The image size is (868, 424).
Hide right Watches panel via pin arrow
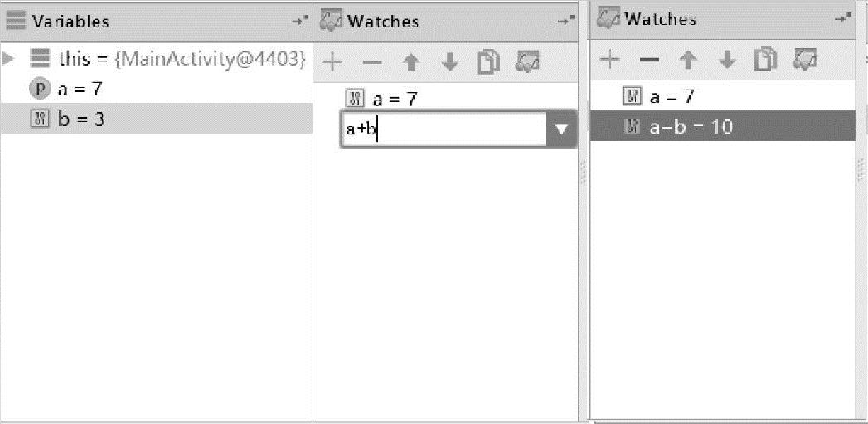pos(843,18)
